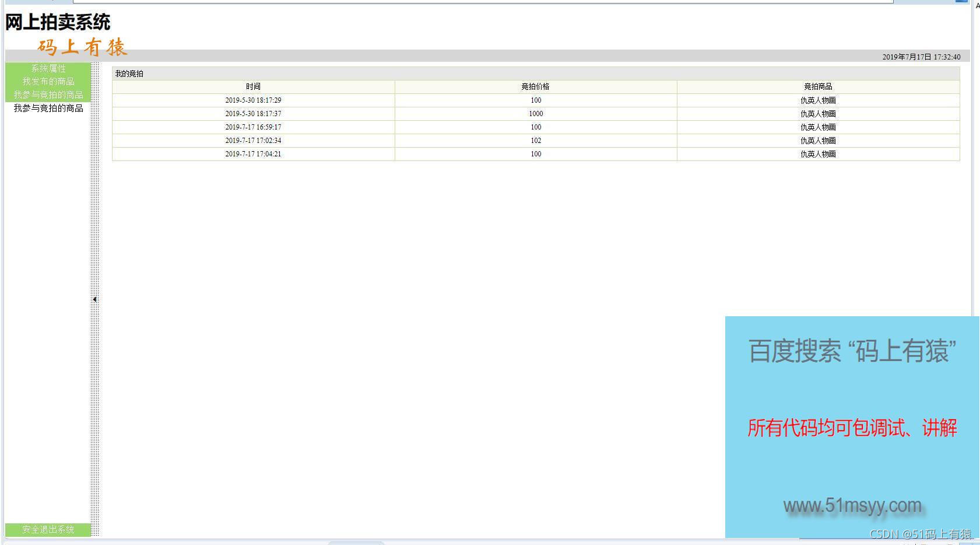Select the time cell 2019-7-17 16:59:17
The height and width of the screenshot is (545, 980).
pyautogui.click(x=253, y=127)
